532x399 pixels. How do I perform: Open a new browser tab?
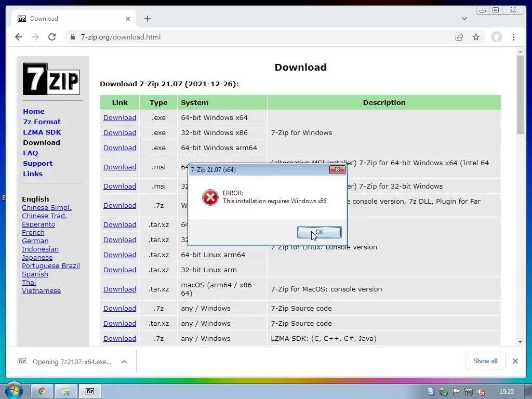click(147, 19)
